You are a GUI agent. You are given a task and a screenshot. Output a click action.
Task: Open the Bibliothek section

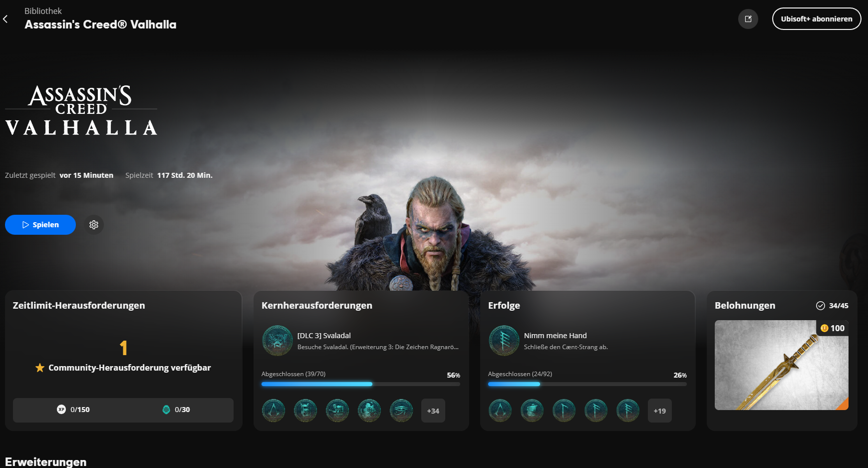coord(43,10)
